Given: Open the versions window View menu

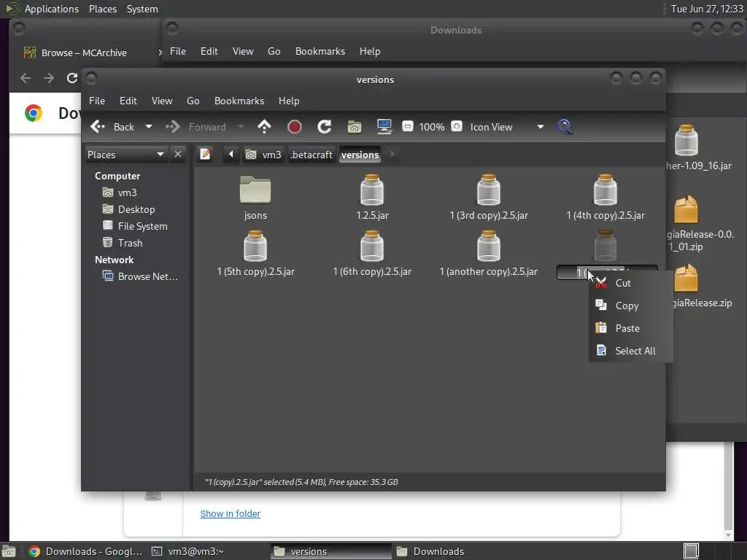Looking at the screenshot, I should 161,101.
